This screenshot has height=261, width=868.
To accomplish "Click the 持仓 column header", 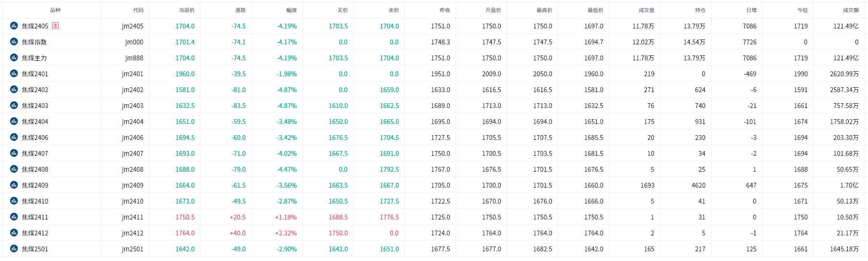I will 700,10.
